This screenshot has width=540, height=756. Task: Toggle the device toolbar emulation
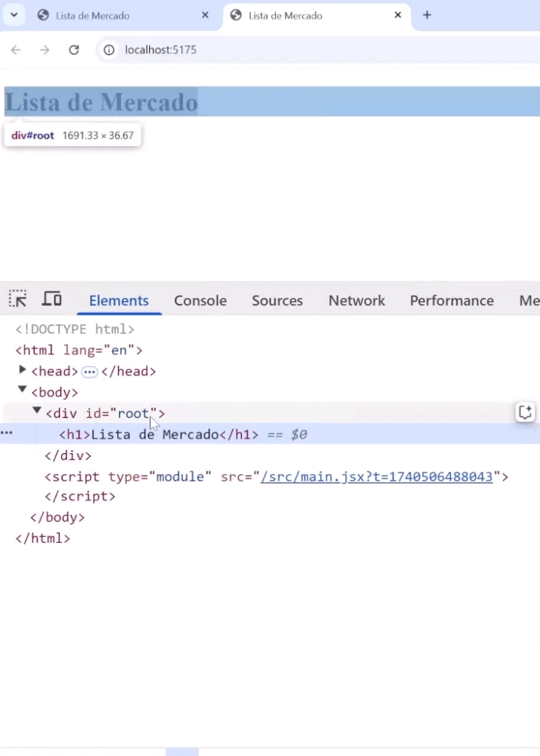[52, 300]
